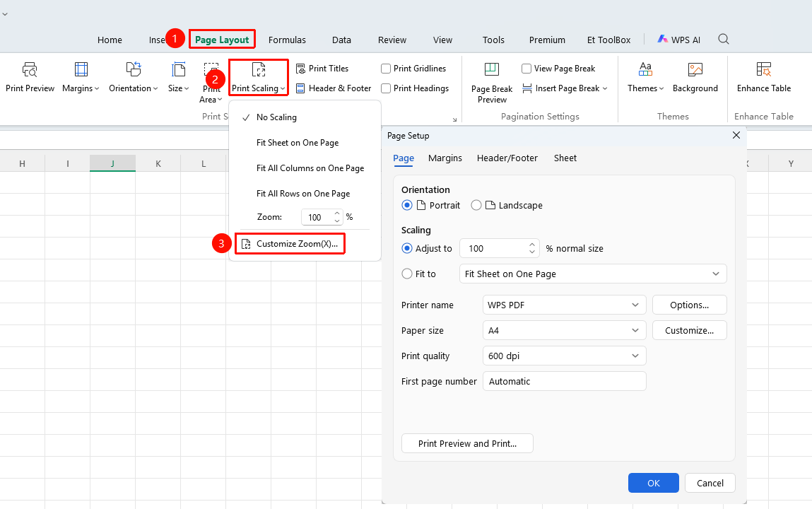
Task: Click the search magnifier icon
Action: click(724, 40)
